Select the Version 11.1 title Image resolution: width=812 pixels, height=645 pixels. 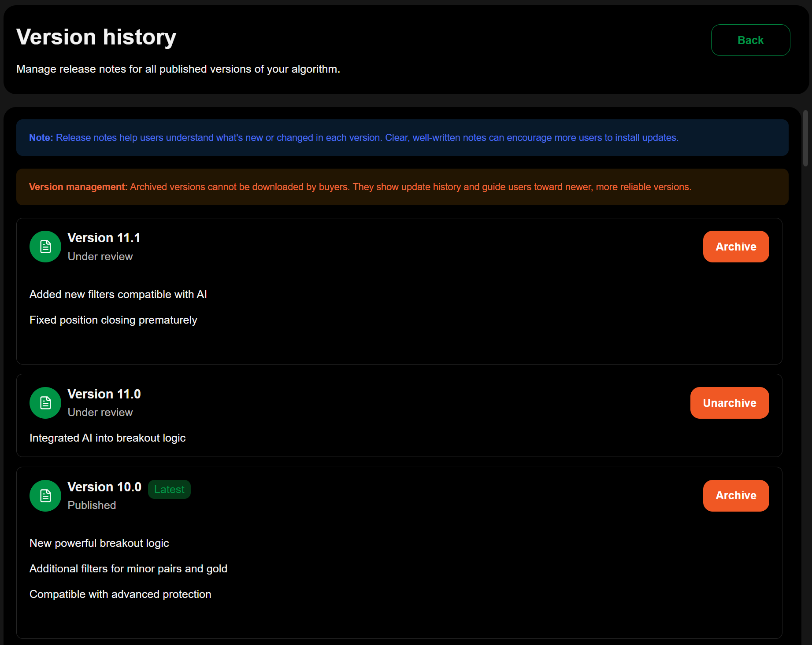104,238
